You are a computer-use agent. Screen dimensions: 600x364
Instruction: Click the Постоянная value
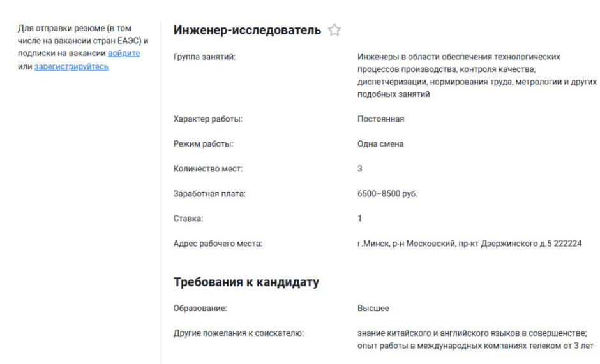tap(380, 119)
